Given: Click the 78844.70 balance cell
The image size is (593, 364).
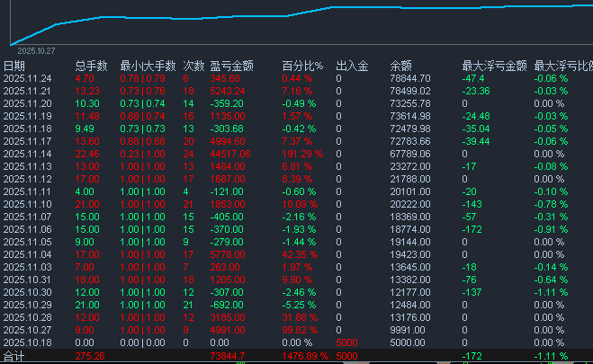Looking at the screenshot, I should click(x=409, y=78).
